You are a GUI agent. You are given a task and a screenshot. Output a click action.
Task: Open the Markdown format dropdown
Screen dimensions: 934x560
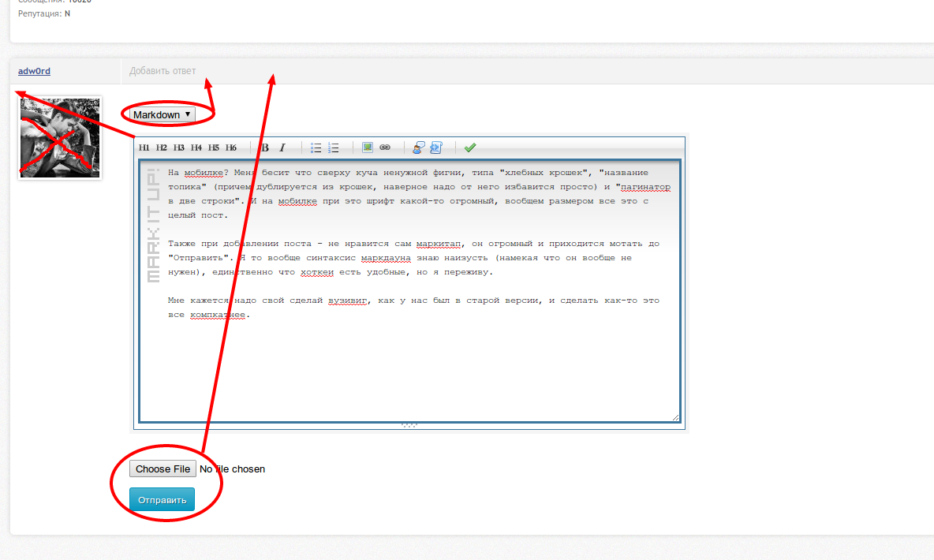pos(162,115)
